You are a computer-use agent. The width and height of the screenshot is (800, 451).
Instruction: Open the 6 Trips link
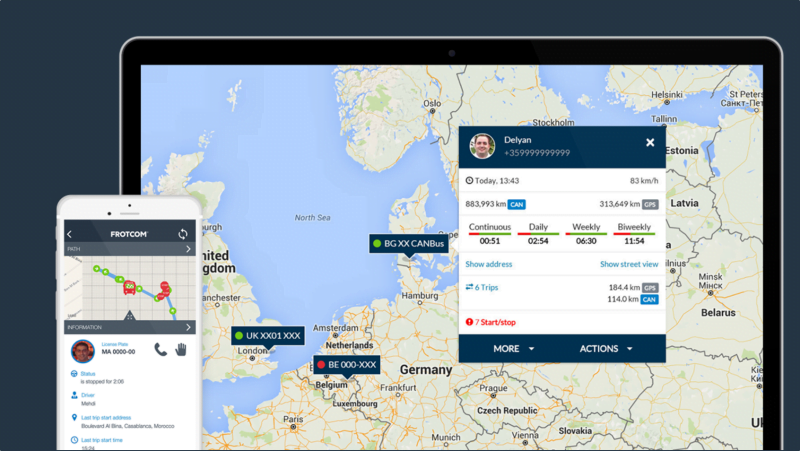click(x=482, y=288)
